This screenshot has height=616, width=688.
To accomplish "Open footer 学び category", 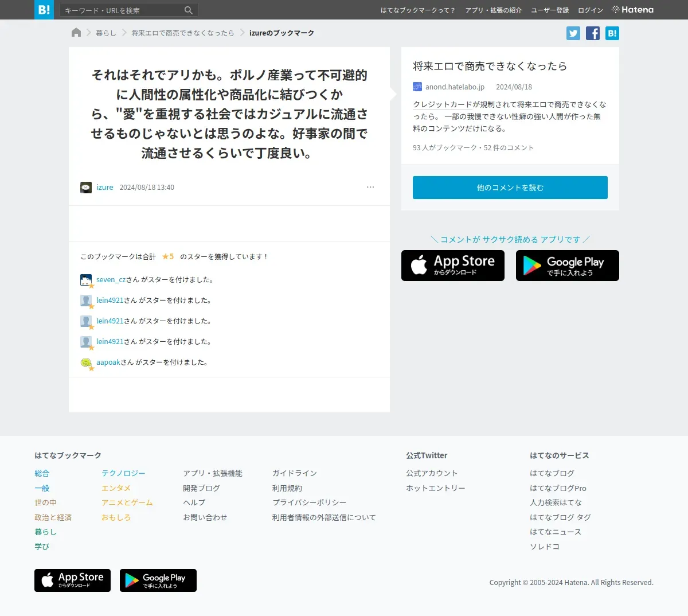I will 42,547.
